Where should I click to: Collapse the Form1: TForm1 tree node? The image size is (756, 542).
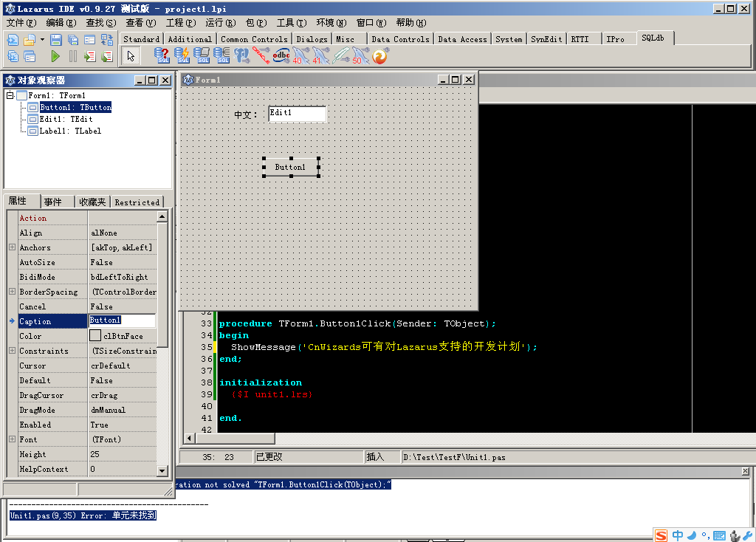coord(10,95)
